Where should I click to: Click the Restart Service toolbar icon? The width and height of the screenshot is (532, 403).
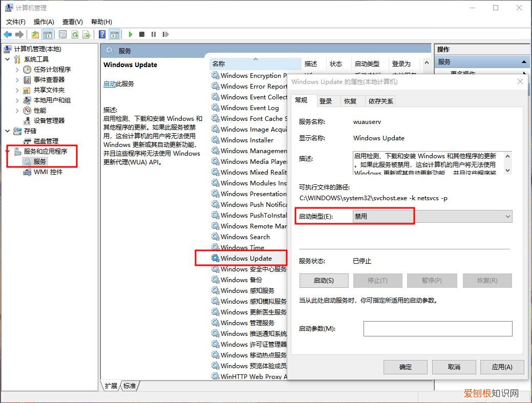(x=166, y=34)
